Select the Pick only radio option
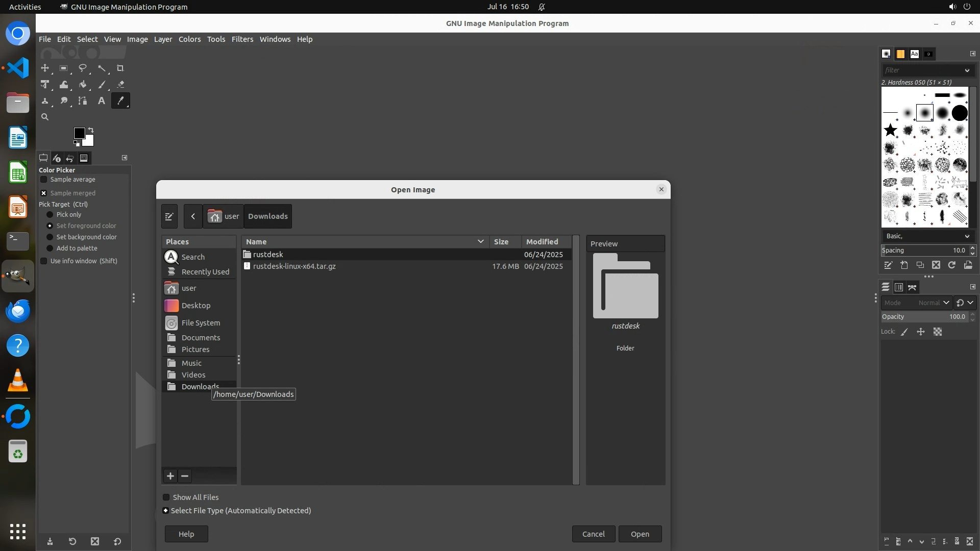 click(50, 215)
